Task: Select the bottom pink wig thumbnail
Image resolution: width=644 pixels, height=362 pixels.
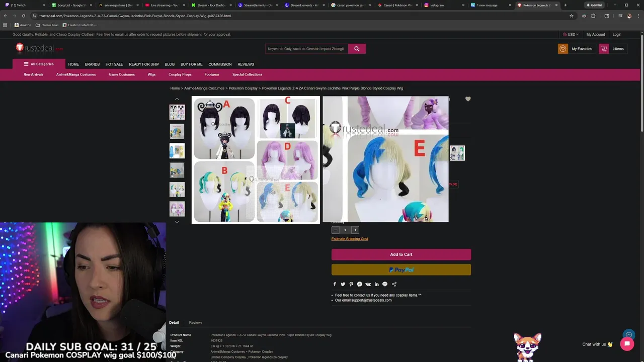Action: coord(177,209)
